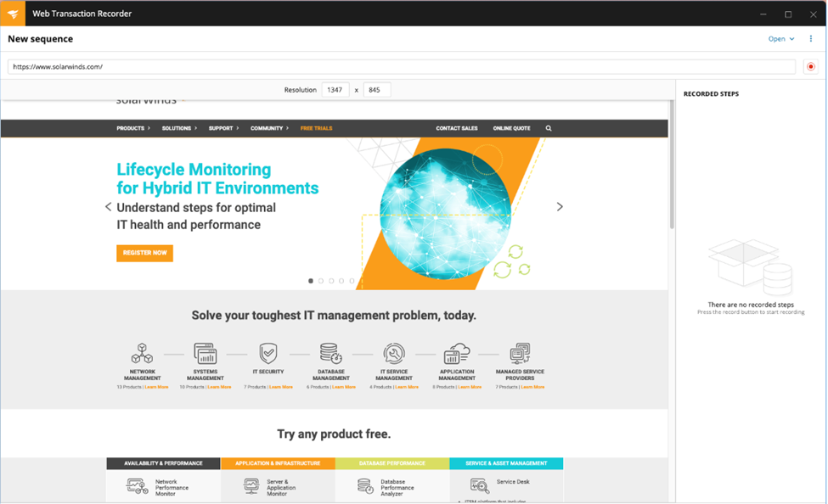
Task: Click the IT Security shield icon
Action: (268, 353)
